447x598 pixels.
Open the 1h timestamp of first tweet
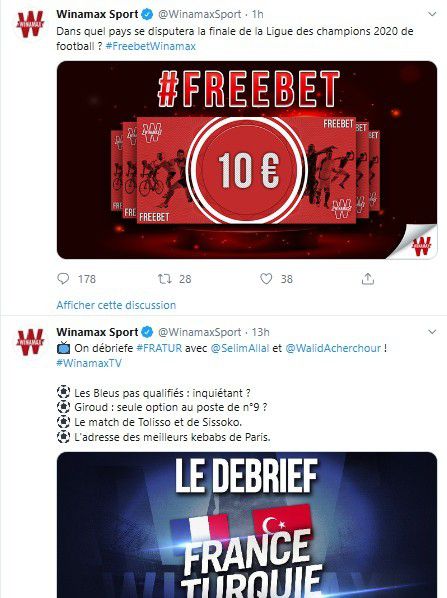(258, 14)
